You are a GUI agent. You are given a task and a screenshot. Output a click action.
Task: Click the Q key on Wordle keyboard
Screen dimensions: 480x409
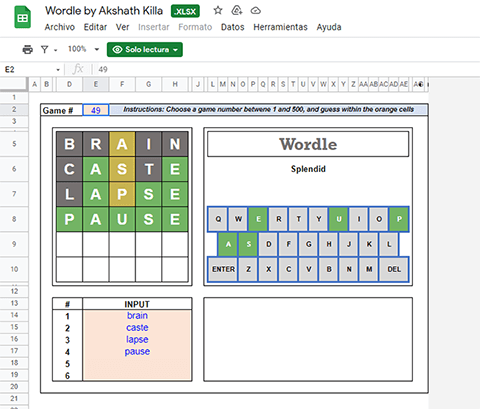click(218, 219)
